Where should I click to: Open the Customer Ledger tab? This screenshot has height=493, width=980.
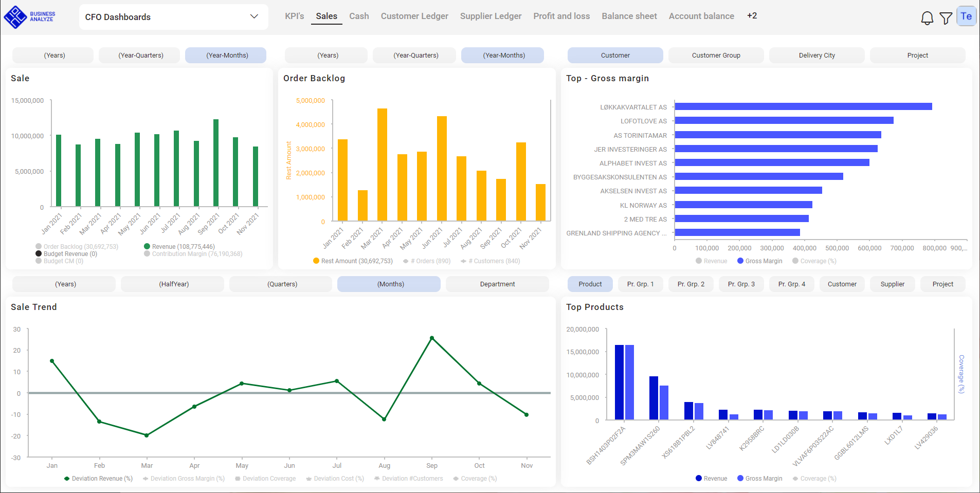tap(414, 16)
